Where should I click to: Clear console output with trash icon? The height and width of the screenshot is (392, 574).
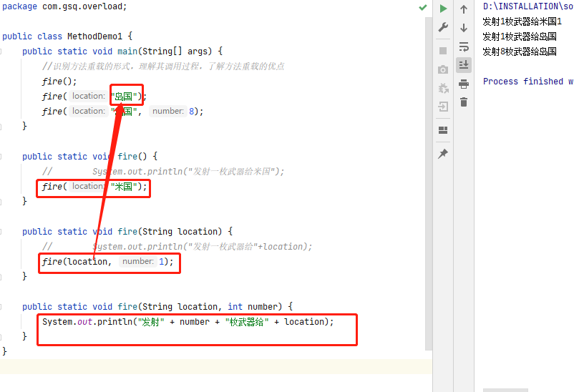click(464, 102)
